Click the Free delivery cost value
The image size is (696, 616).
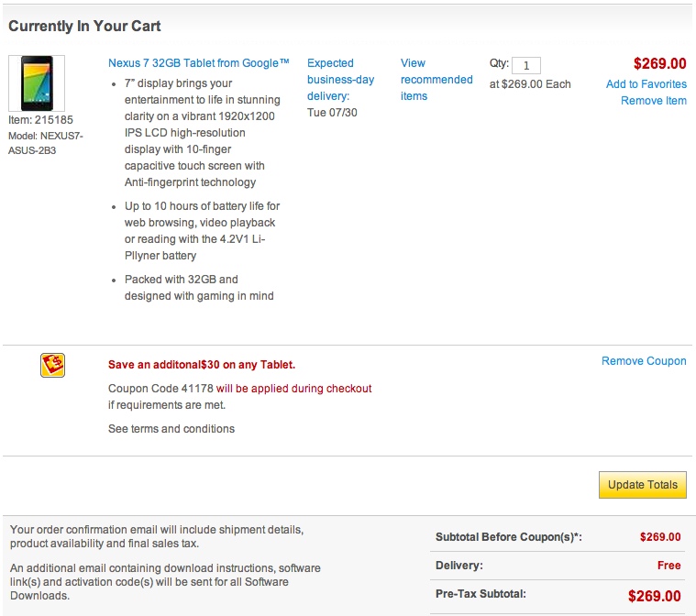pyautogui.click(x=668, y=566)
